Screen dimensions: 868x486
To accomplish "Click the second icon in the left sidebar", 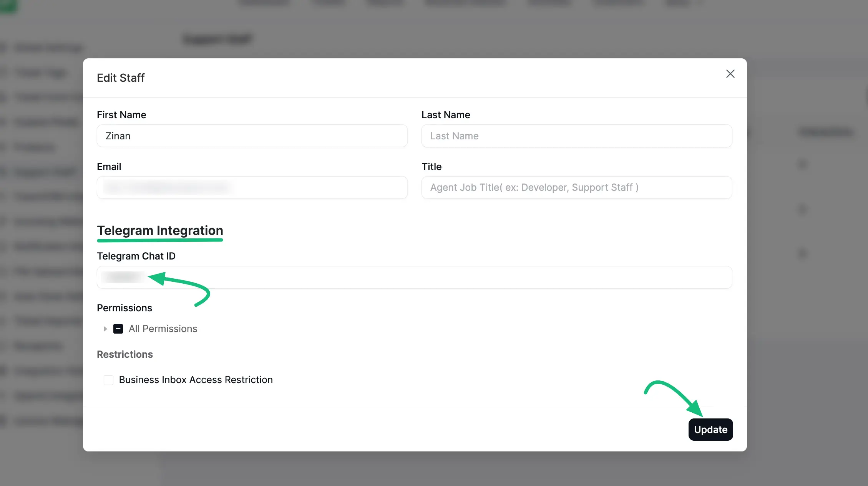I will coord(5,72).
